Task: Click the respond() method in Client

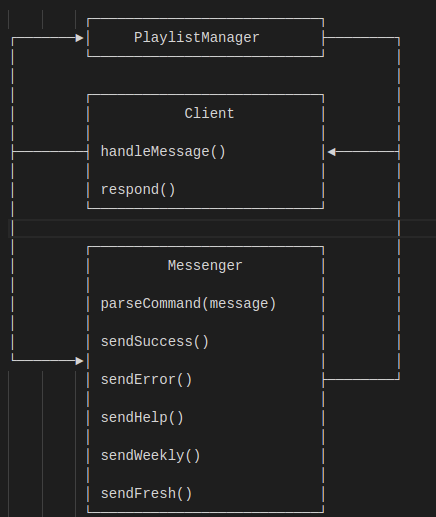Action: tap(138, 190)
